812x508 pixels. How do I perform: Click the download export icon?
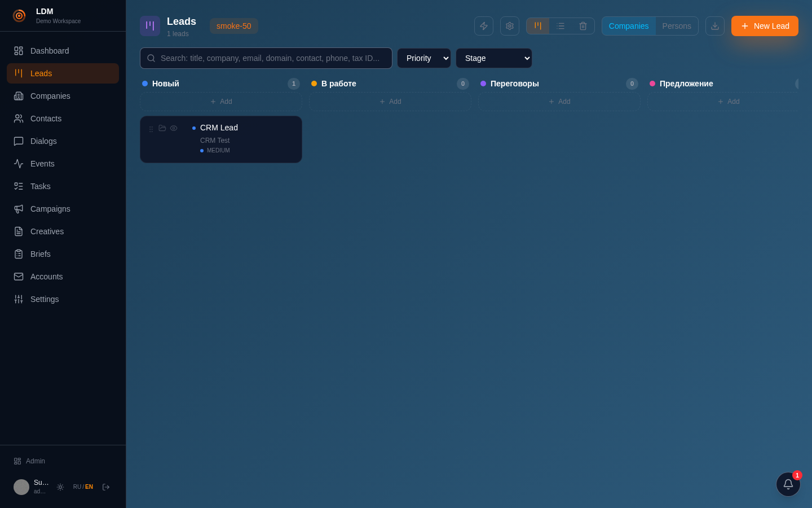pyautogui.click(x=715, y=26)
